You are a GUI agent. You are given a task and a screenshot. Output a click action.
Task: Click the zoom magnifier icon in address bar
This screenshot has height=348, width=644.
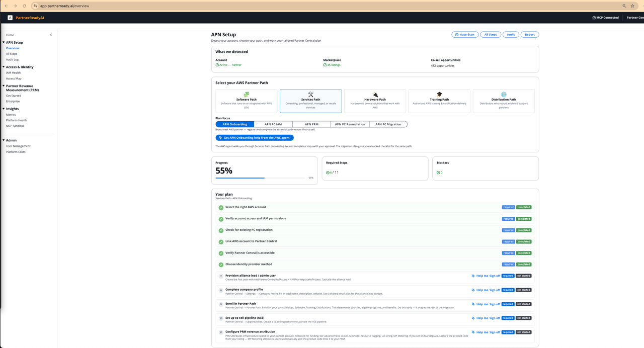click(624, 6)
